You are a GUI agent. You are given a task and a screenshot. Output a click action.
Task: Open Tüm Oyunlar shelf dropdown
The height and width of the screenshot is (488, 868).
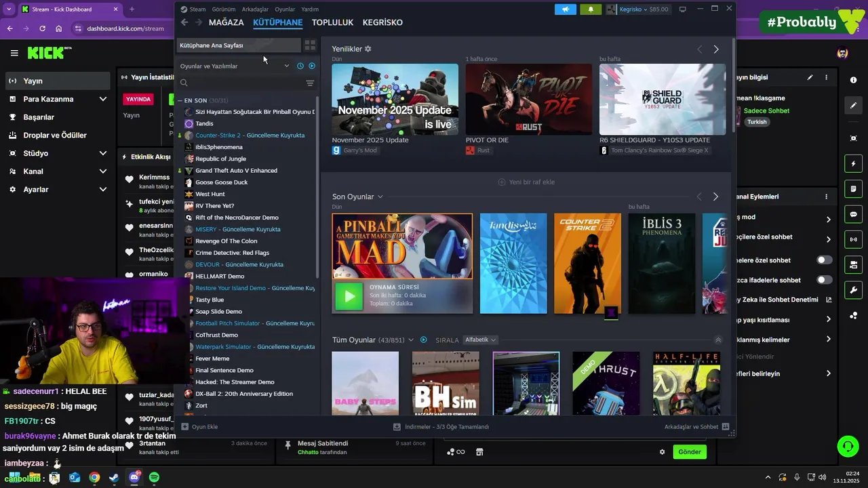click(x=411, y=340)
